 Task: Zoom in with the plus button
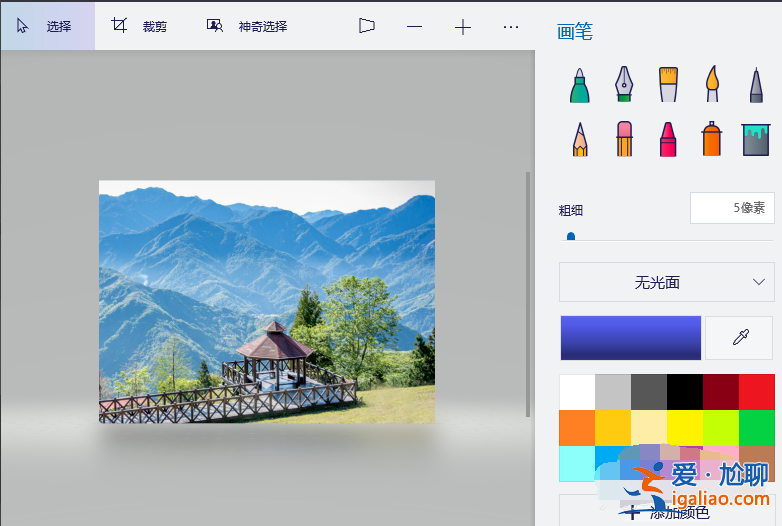click(x=463, y=26)
